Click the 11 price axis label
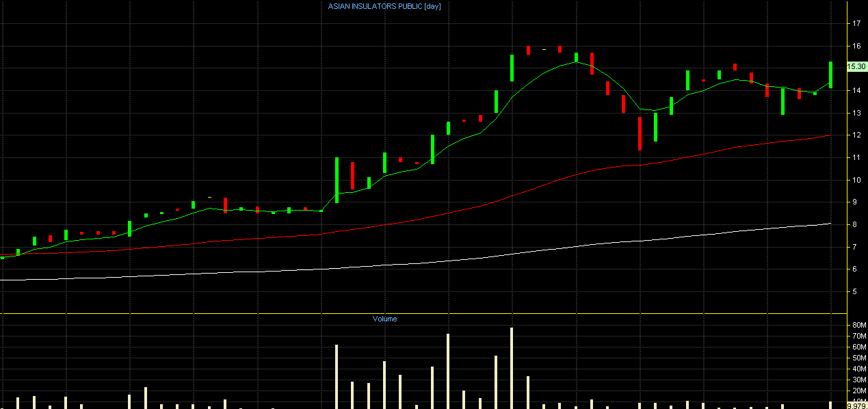 856,157
